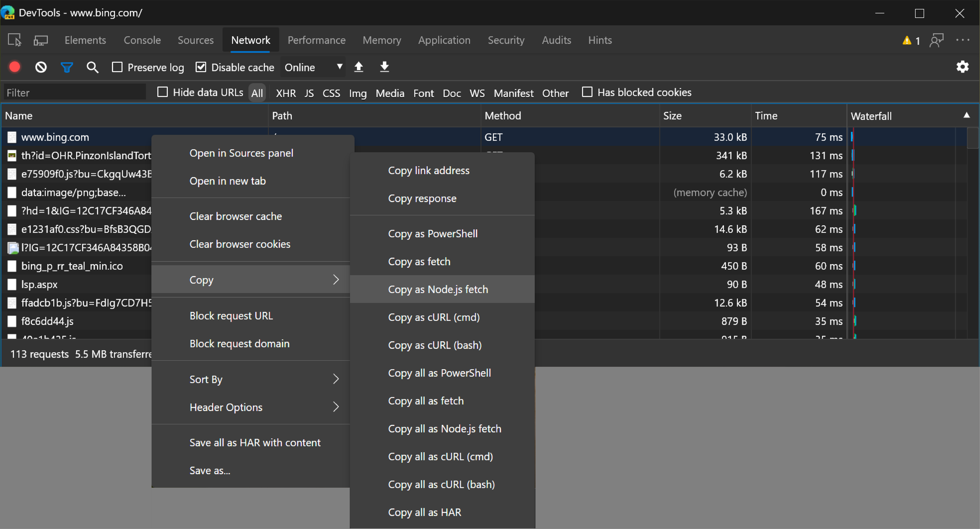Expand the Copy submenu arrow

pos(336,279)
